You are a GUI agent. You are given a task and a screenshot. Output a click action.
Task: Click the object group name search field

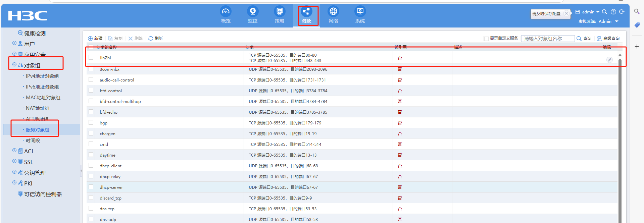click(548, 39)
